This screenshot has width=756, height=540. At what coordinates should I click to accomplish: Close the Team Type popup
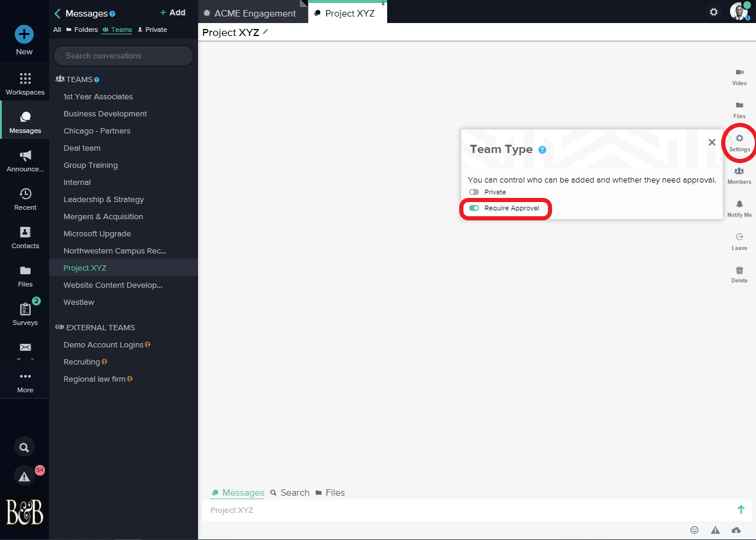pyautogui.click(x=712, y=142)
